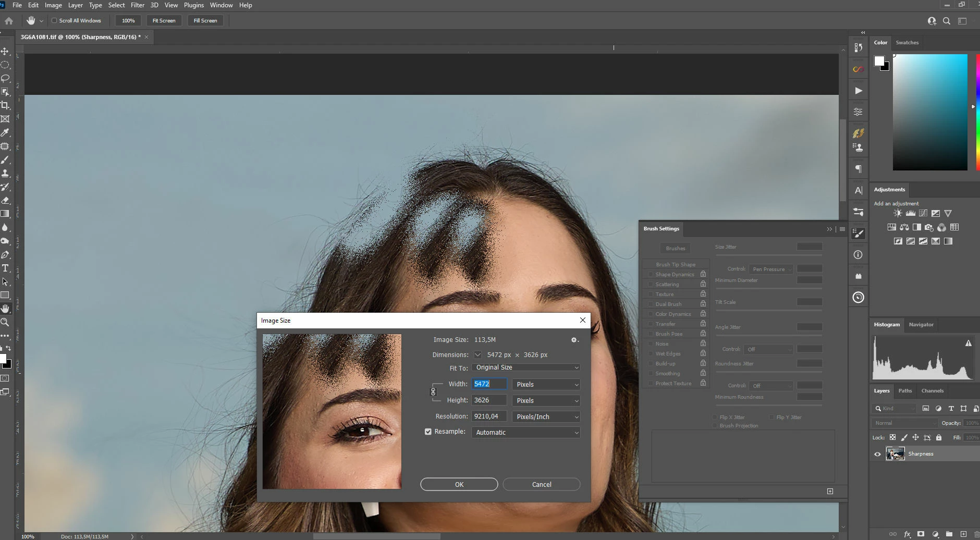
Task: Open Image Size gear settings menu
Action: pyautogui.click(x=574, y=340)
